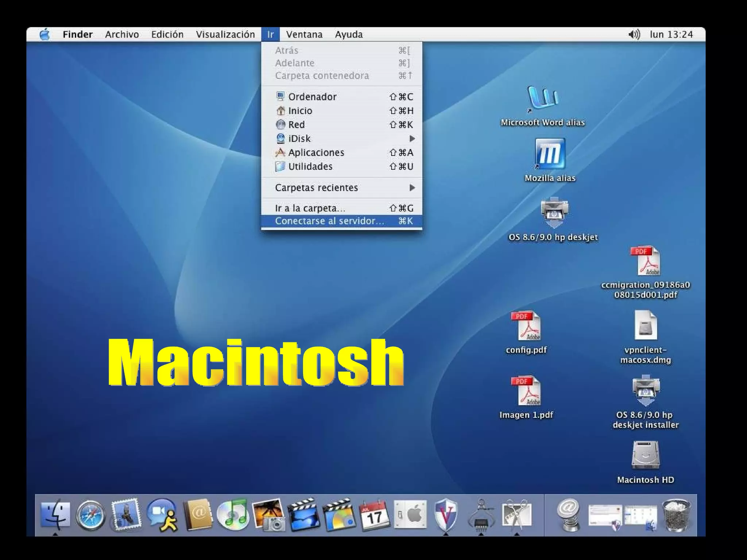Launch iMovie clapperboard icon in Dock

(x=304, y=515)
